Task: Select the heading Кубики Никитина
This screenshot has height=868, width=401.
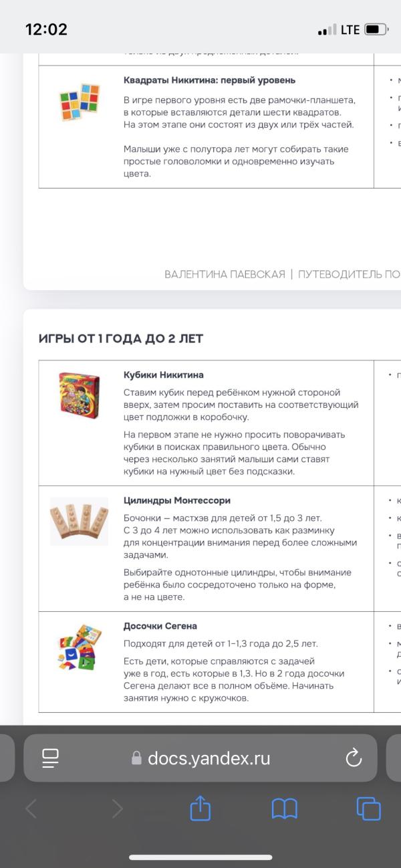Action: pos(164,374)
